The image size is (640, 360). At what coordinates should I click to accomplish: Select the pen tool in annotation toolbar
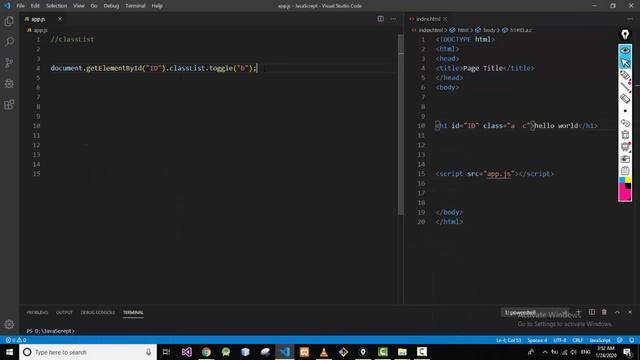[625, 75]
